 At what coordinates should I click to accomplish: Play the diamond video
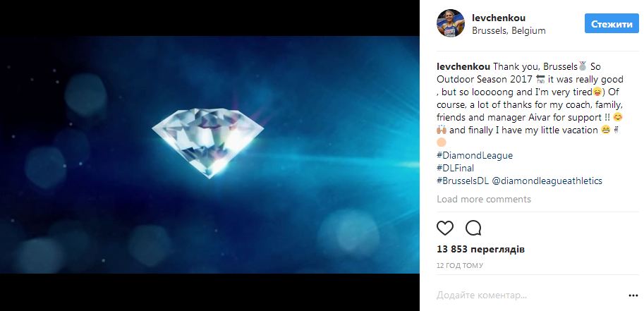tap(209, 155)
